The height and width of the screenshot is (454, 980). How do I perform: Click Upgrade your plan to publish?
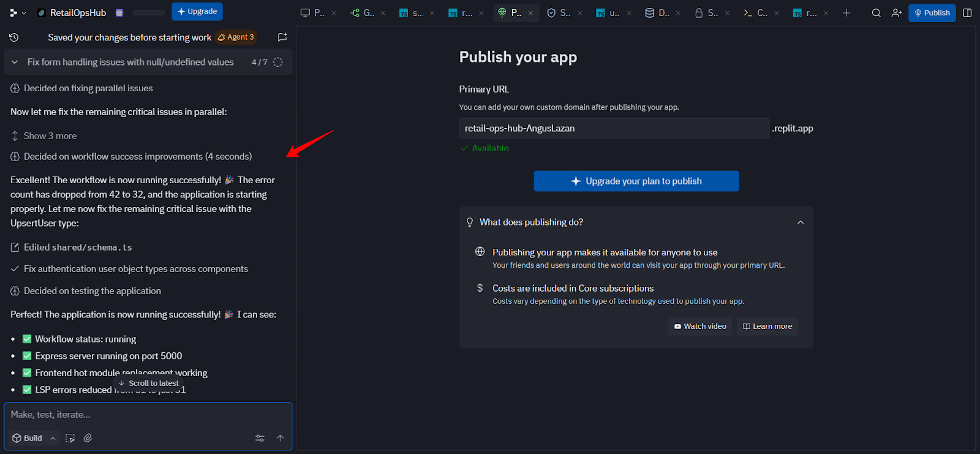pyautogui.click(x=636, y=181)
